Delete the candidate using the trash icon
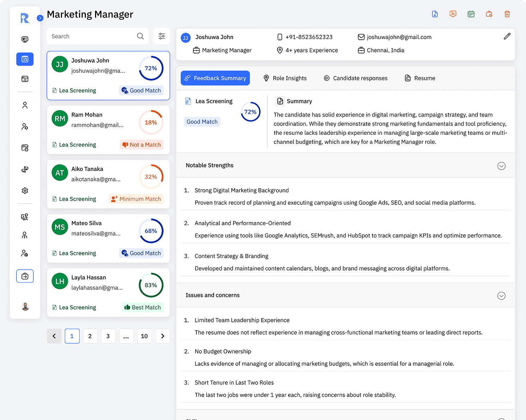 point(507,14)
